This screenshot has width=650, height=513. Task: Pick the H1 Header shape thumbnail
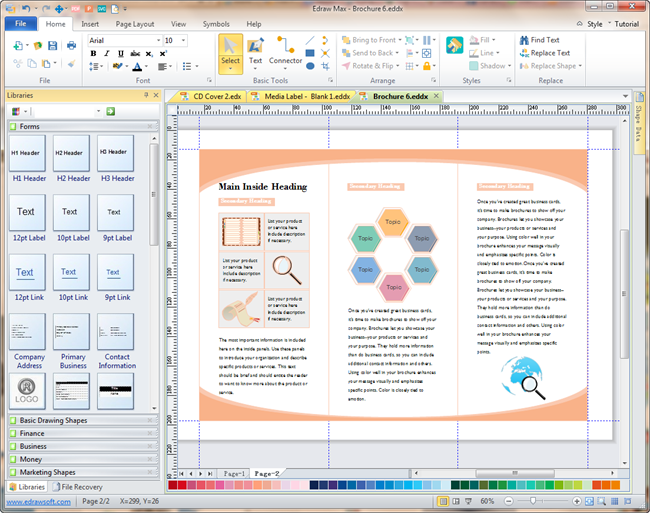point(27,154)
